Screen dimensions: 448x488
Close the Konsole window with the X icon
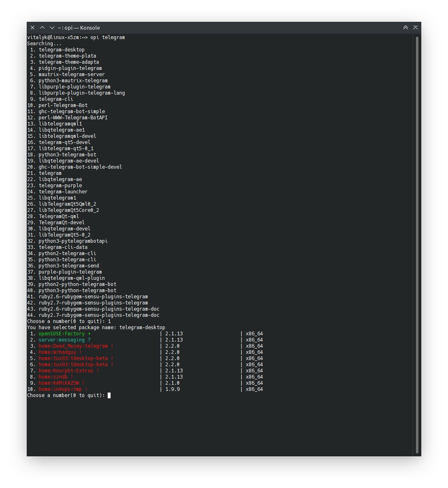click(32, 28)
